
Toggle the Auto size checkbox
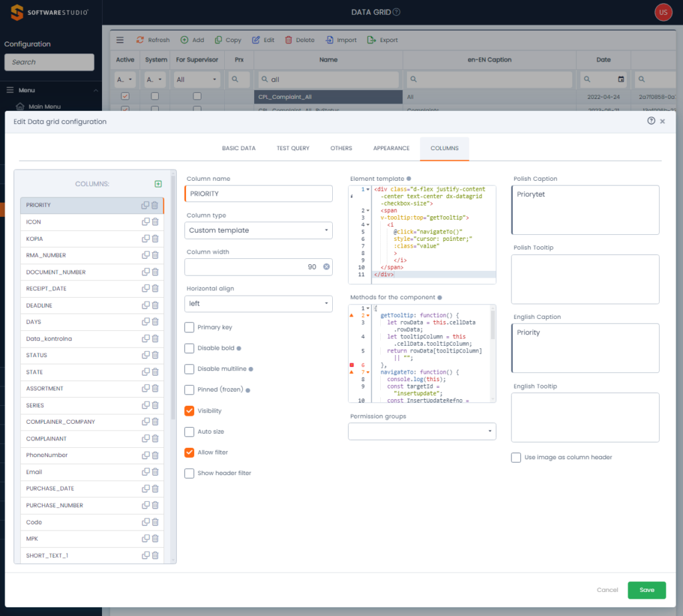pyautogui.click(x=189, y=432)
